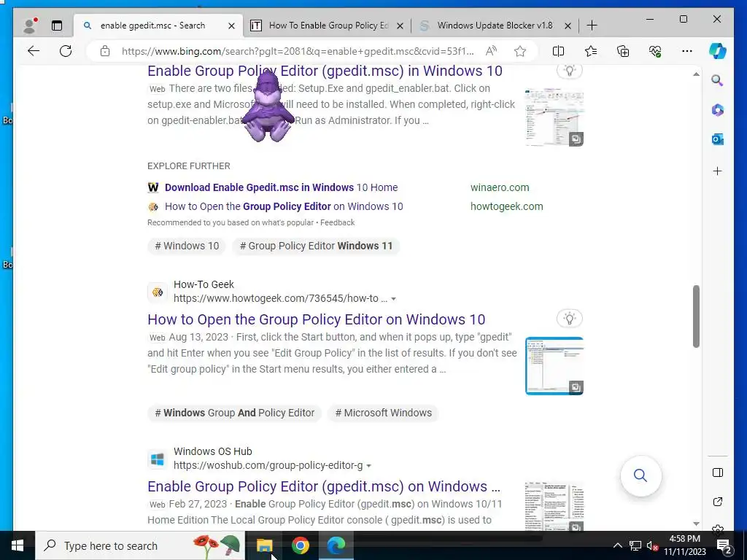
Task: Close the enable gpedit.msc Search tab
Action: [231, 26]
